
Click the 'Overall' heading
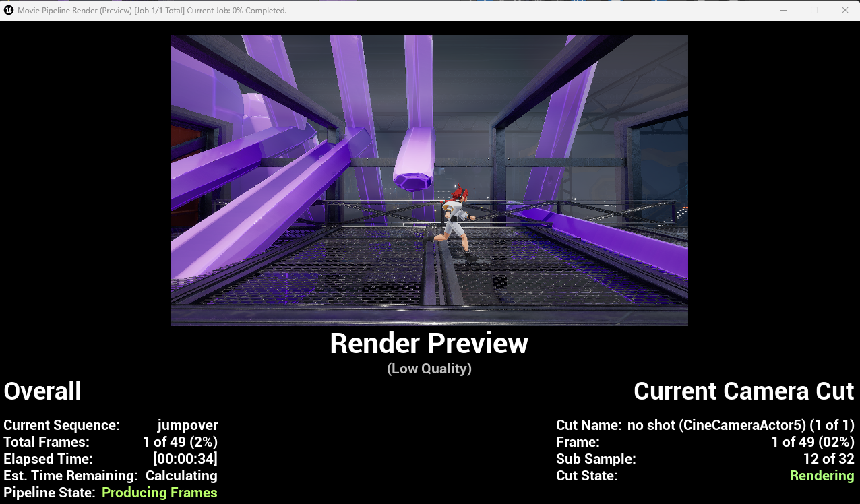(42, 391)
